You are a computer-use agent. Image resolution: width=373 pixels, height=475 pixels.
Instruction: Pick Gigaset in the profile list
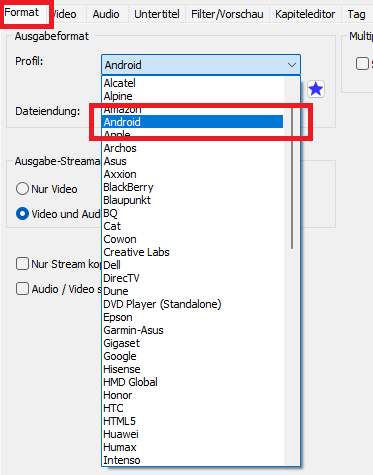pyautogui.click(x=192, y=343)
